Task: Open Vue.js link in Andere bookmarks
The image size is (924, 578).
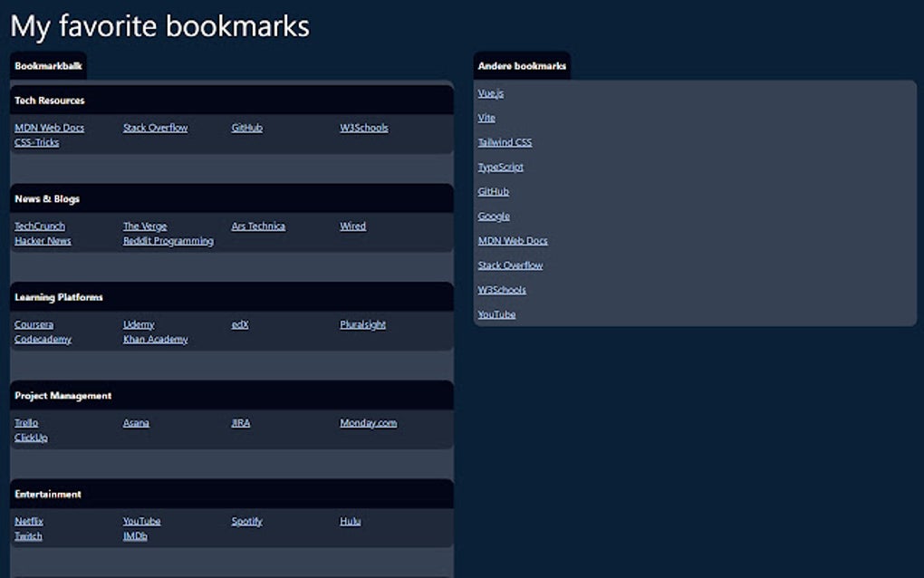Action: pos(491,93)
